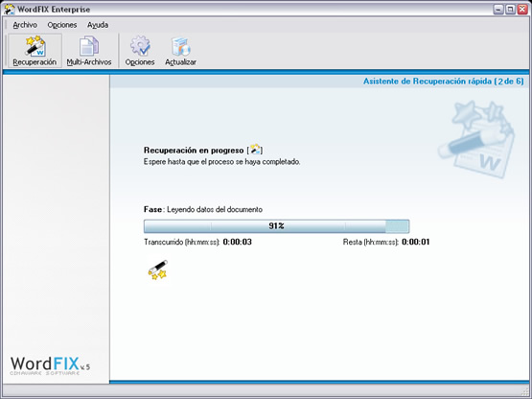Click the Actualizar toolbar icon
532x399 pixels.
180,51
